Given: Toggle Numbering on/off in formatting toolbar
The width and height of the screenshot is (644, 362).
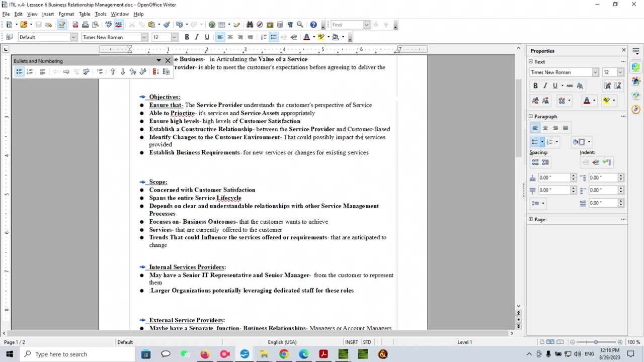Looking at the screenshot, I should click(x=264, y=37).
